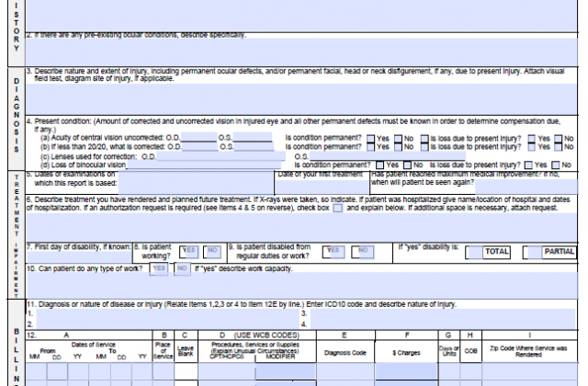Click the Days or Units cell in first row
The image size is (588, 386).
[449, 371]
